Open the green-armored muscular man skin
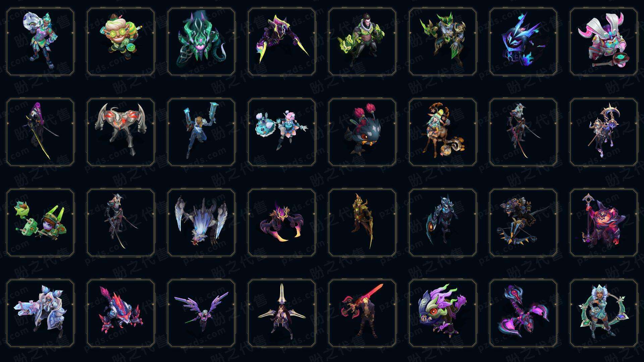Image resolution: width=644 pixels, height=362 pixels. [362, 42]
